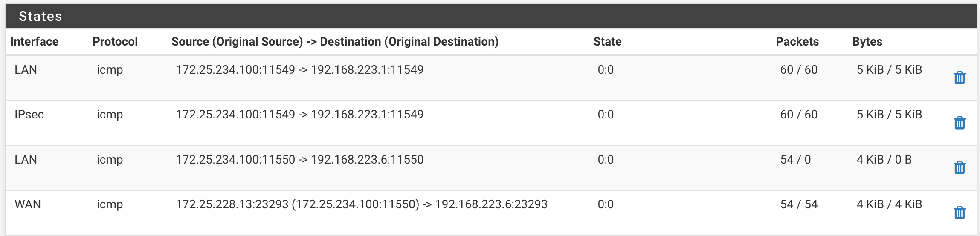Click the Bytes column header

[867, 42]
